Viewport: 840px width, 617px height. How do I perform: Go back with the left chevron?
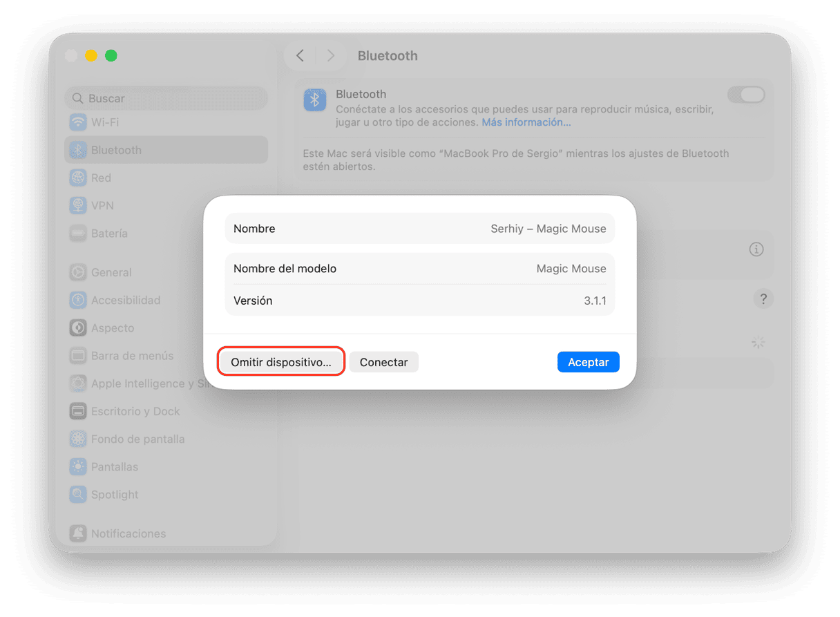point(300,56)
